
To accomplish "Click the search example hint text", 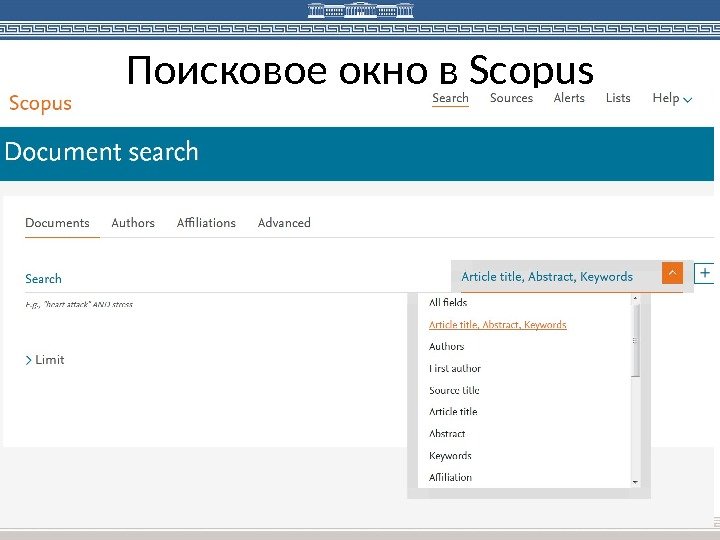I will (79, 304).
